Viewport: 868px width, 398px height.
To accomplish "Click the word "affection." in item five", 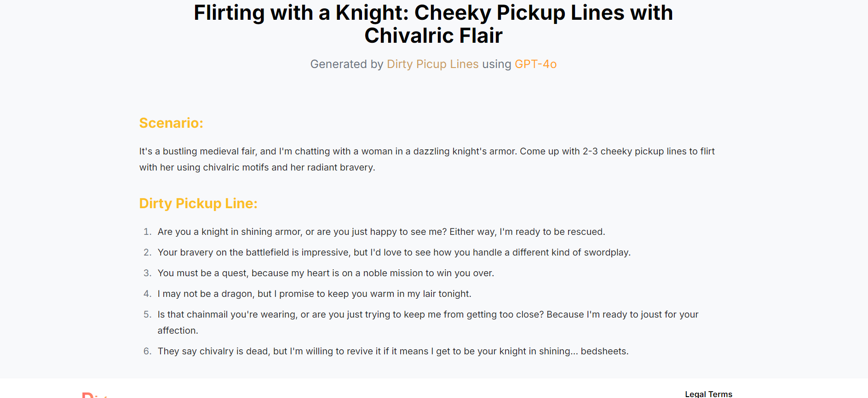I will pyautogui.click(x=178, y=330).
